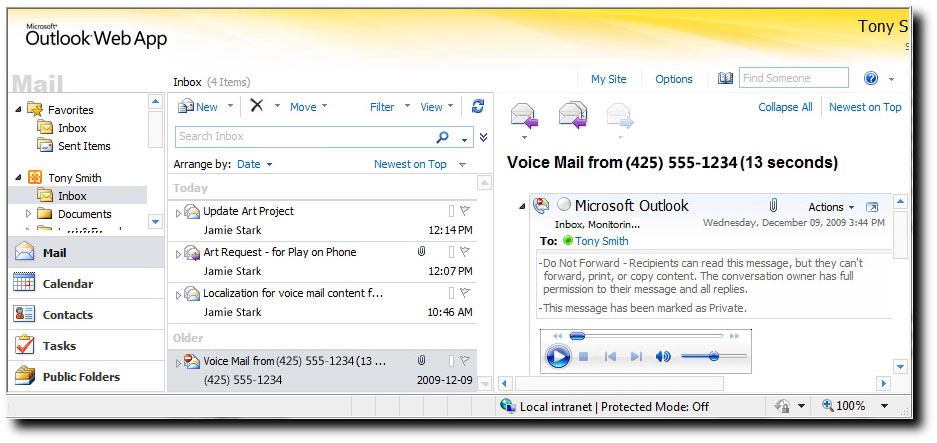Screen dimensions: 937x443
Task: Toggle sort order Newest on Top in list
Action: tap(410, 164)
